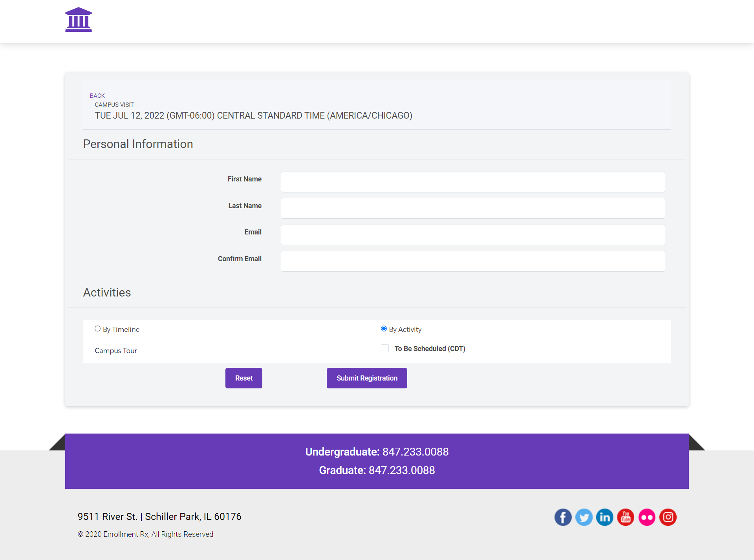
Task: Click into the Email text field
Action: 472,235
